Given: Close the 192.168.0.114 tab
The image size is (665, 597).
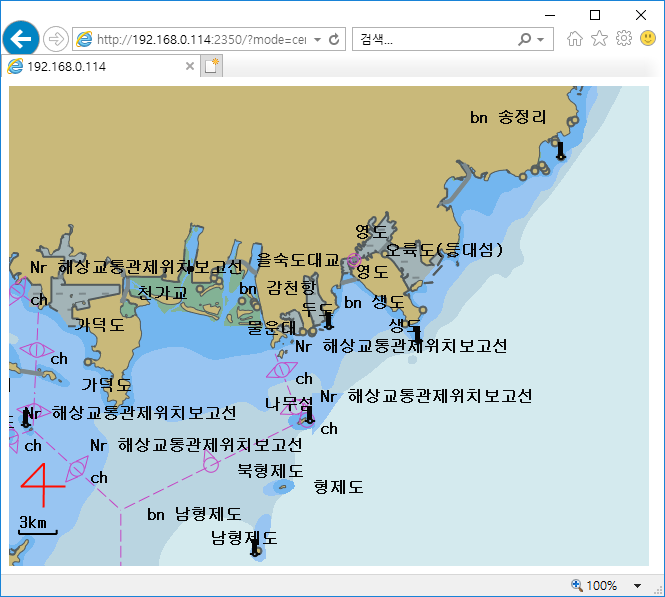Looking at the screenshot, I should pyautogui.click(x=190, y=66).
